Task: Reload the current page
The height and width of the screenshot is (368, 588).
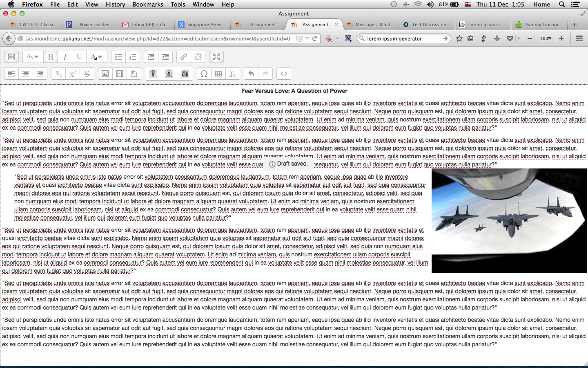Action: (315, 38)
